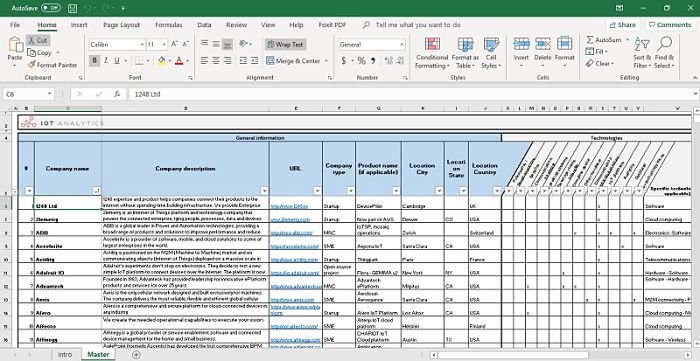Click the Orientation icon
The width and height of the screenshot is (700, 361).
pyautogui.click(x=244, y=44)
